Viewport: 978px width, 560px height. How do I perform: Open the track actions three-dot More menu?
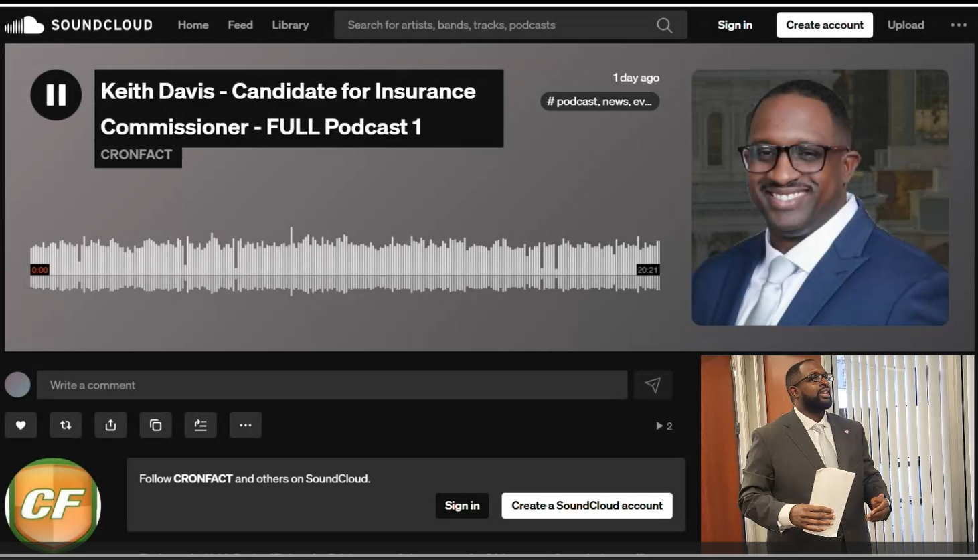[x=245, y=425]
